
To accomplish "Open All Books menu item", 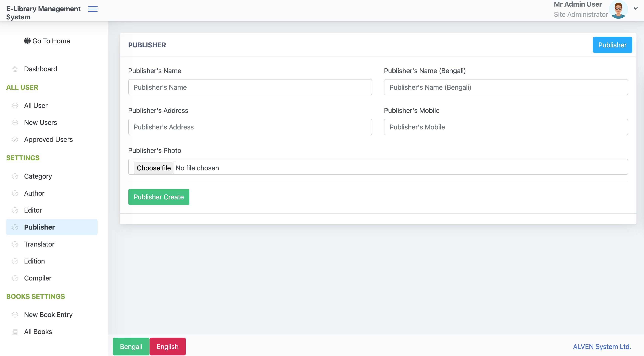I will 52,332.
